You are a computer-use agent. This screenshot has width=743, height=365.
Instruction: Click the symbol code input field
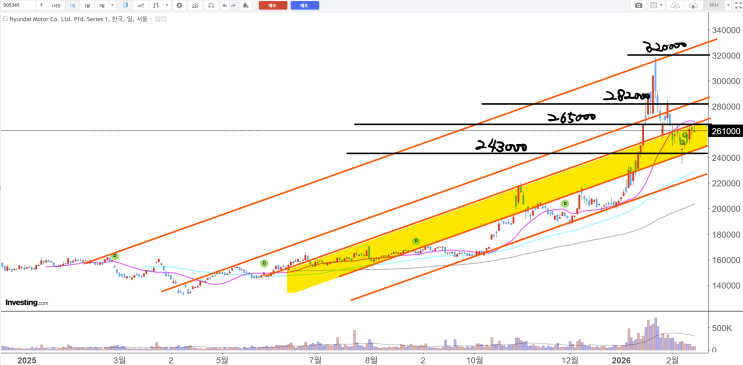coord(18,5)
